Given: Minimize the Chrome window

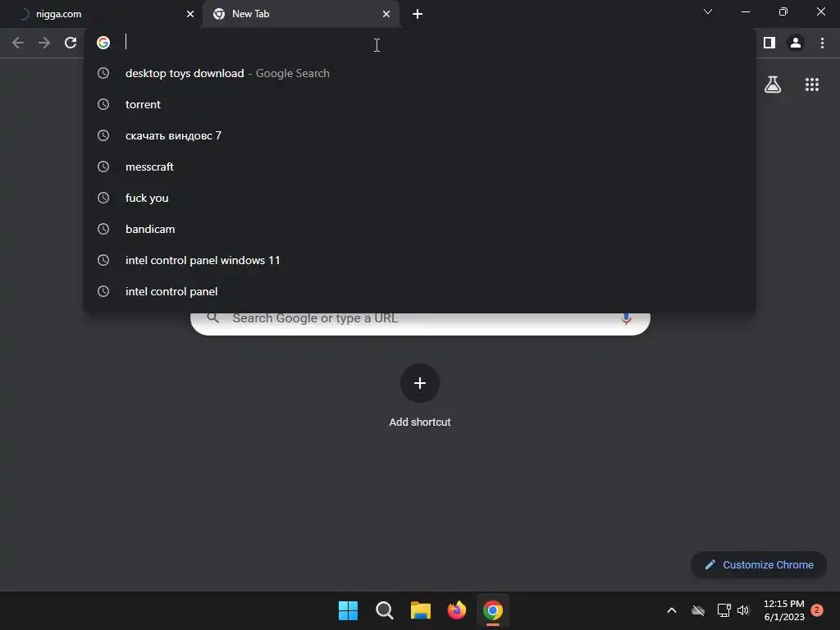Looking at the screenshot, I should [745, 11].
